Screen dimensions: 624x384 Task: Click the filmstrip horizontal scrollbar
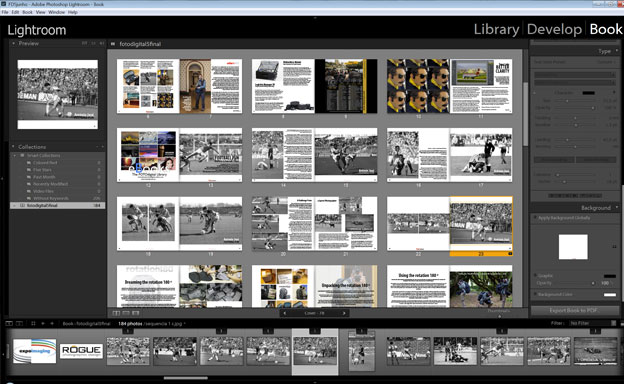point(186,378)
